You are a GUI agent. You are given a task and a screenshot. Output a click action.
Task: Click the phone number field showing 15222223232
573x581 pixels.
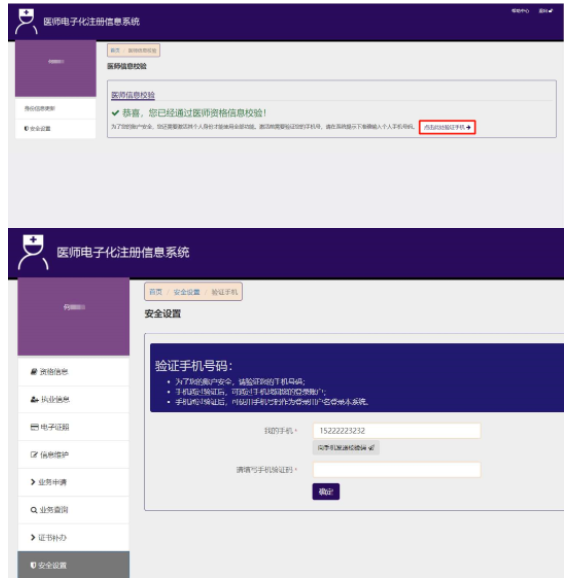[x=397, y=431]
